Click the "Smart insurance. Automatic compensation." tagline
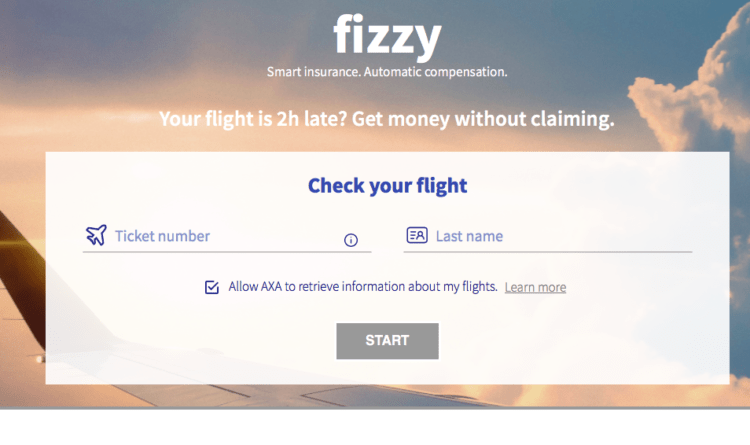The image size is (750, 445). point(387,73)
